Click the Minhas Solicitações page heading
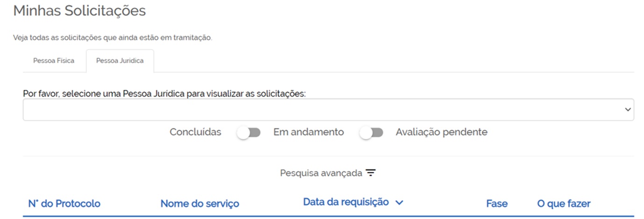The width and height of the screenshot is (644, 219). (79, 11)
